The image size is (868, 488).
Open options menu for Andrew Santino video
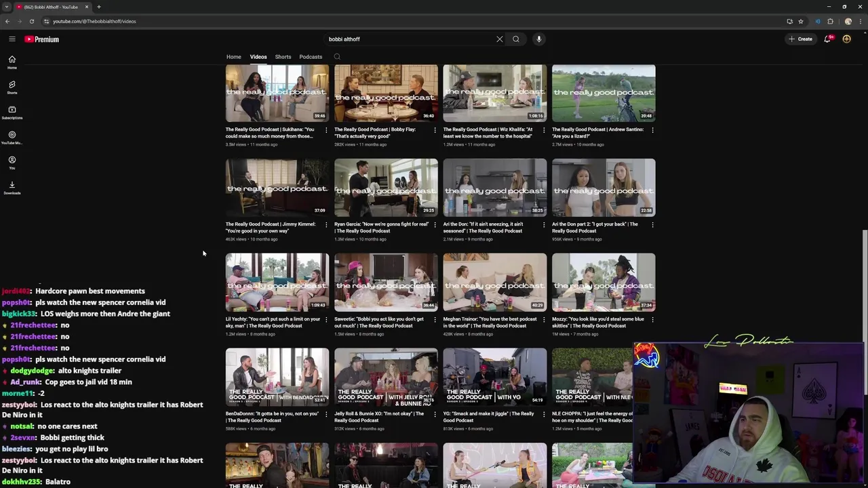(652, 129)
